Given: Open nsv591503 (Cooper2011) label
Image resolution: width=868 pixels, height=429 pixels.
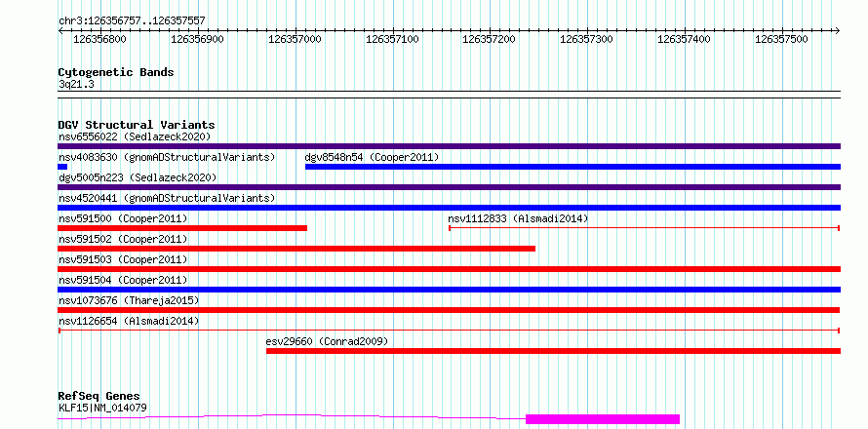Looking at the screenshot, I should (x=123, y=259).
